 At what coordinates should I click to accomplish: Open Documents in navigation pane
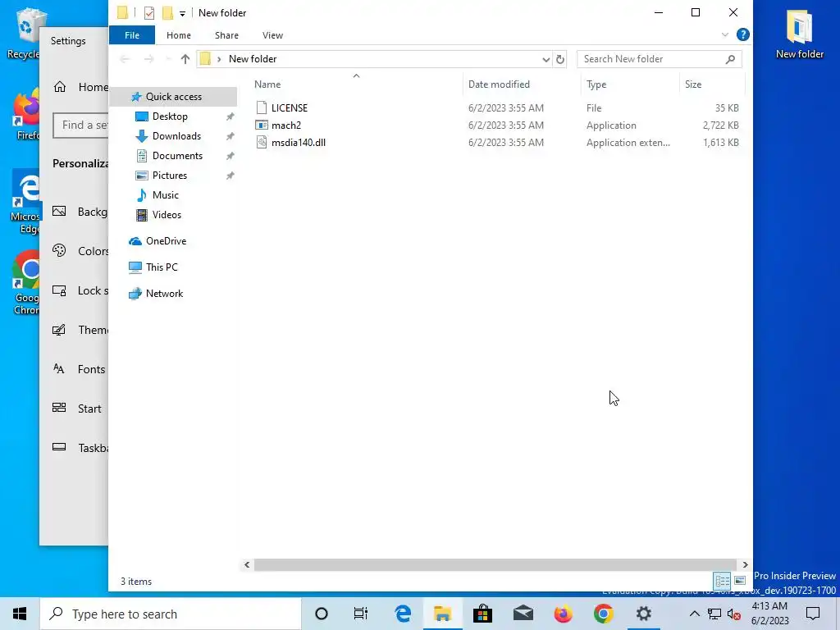(x=177, y=156)
